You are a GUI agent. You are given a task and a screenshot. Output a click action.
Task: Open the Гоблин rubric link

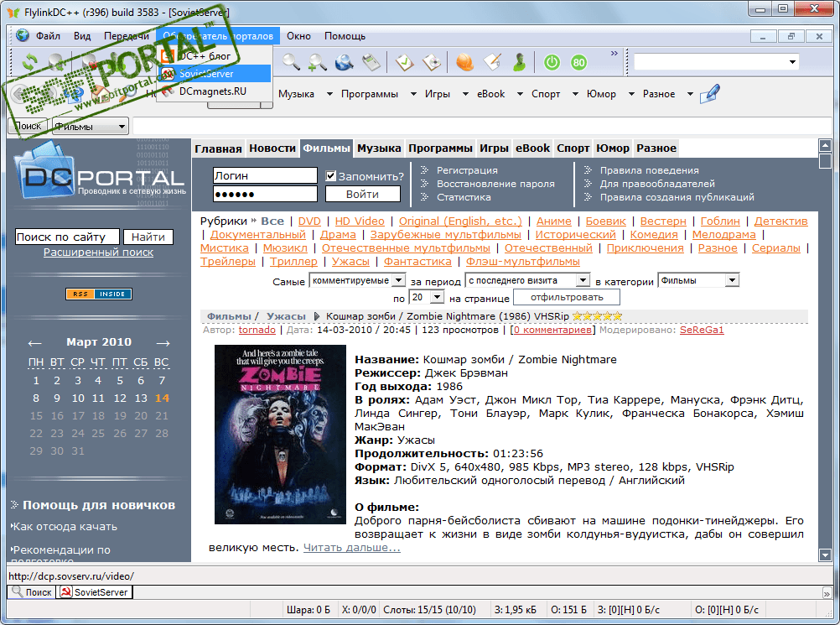(720, 221)
